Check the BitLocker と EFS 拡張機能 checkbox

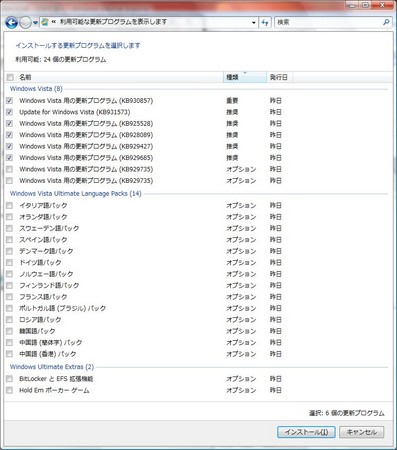coord(9,379)
